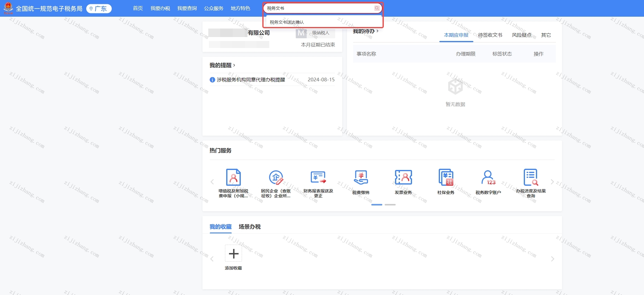The height and width of the screenshot is (295, 644).
Task: Switch to 场景办税 tab
Action: pos(250,227)
